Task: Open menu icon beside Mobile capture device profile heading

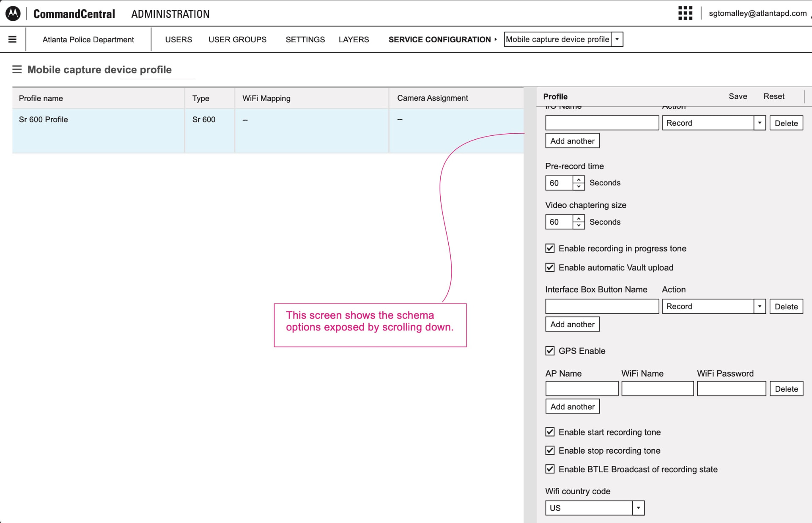Action: 17,69
